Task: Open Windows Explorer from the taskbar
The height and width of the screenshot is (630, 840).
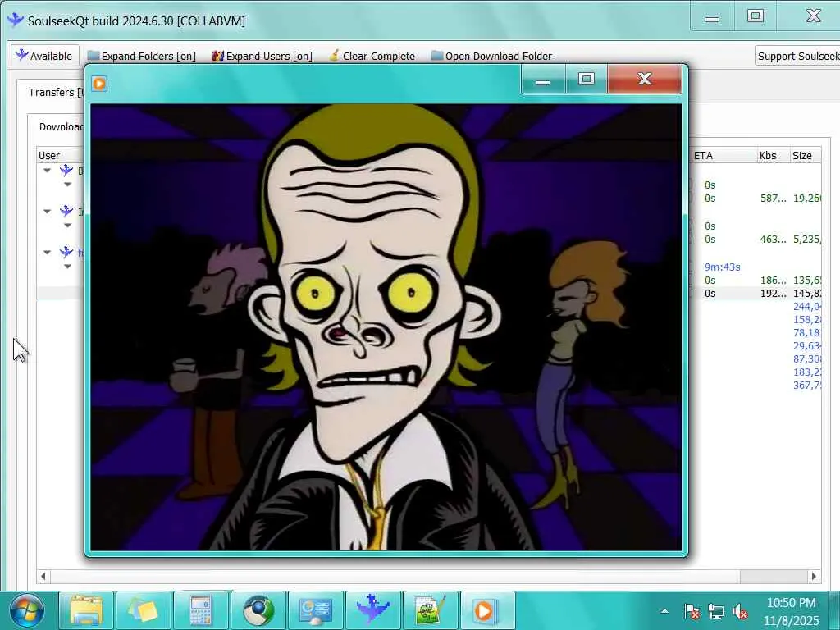Action: tap(85, 610)
